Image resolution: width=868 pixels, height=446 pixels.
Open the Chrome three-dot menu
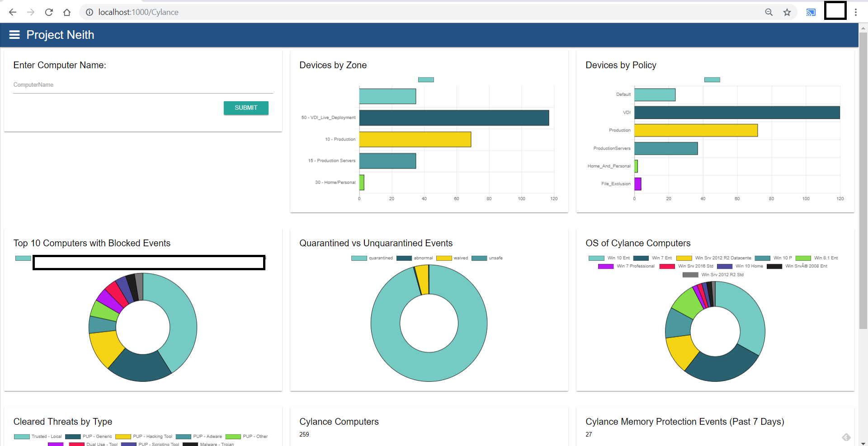(856, 12)
